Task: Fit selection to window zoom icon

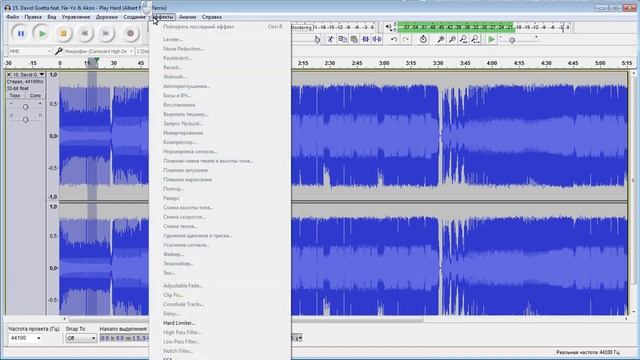Action: [464, 39]
